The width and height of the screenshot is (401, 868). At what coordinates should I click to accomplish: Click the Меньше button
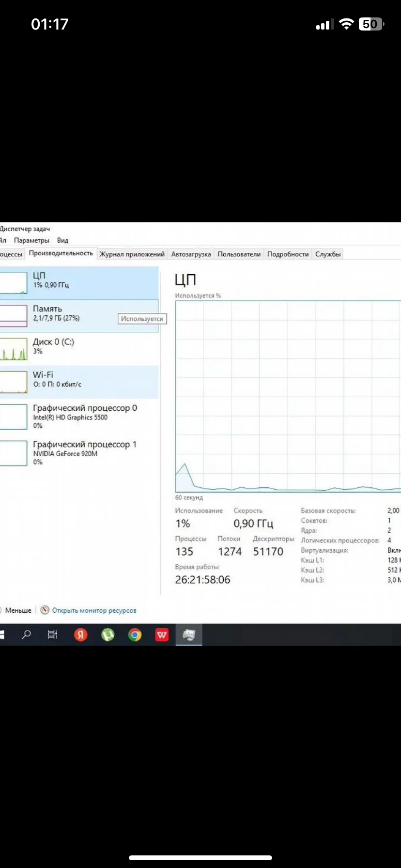click(16, 610)
